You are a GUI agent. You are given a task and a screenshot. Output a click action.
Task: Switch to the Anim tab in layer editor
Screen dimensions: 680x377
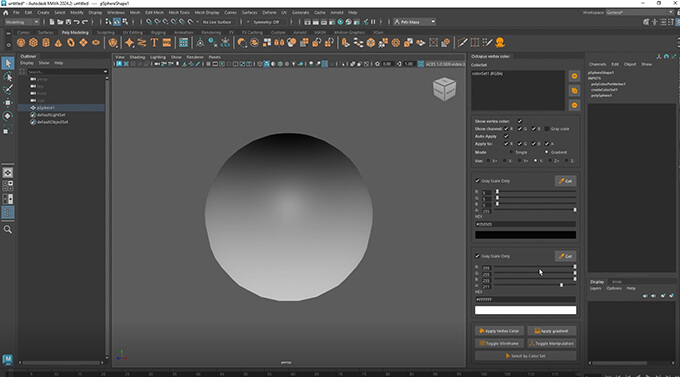click(x=617, y=282)
